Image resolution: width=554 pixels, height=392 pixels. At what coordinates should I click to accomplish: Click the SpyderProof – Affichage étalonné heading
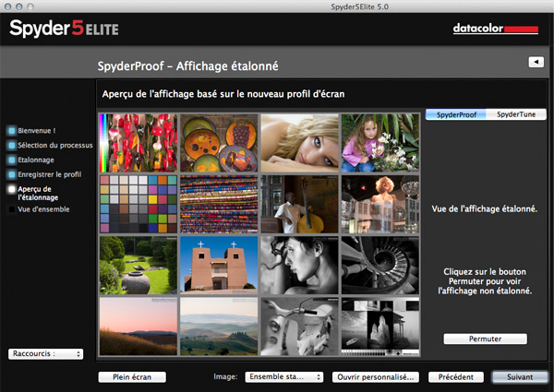[188, 66]
